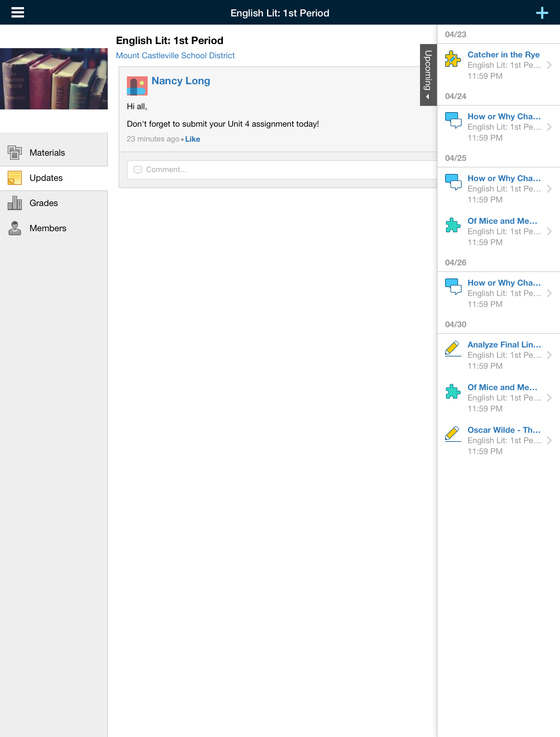Like Nancy Long's update post
The width and height of the screenshot is (560, 737).
point(192,139)
